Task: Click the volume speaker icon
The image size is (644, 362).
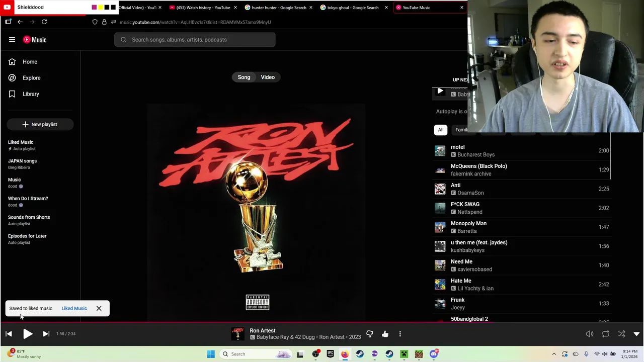Action: point(590,334)
